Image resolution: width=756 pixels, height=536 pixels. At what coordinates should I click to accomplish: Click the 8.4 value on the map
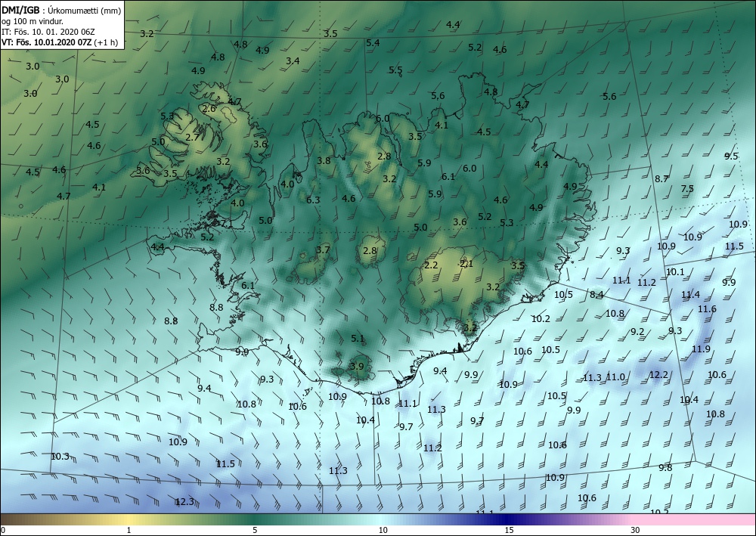(596, 295)
